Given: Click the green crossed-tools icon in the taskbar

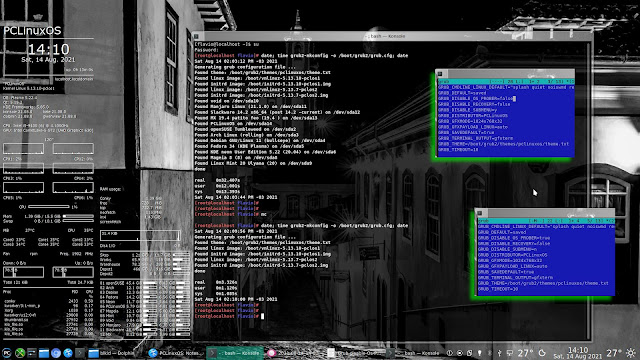Looking at the screenshot, I should [x=20, y=353].
